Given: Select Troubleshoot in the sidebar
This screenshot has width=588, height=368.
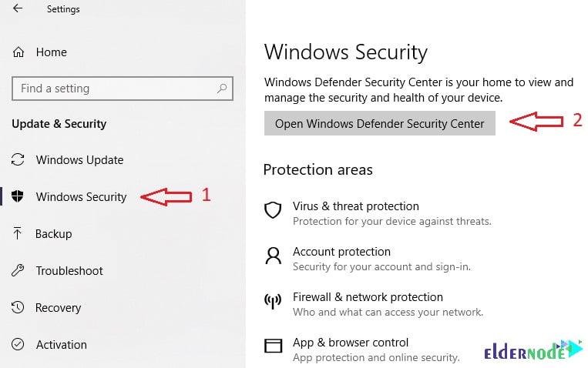Looking at the screenshot, I should [69, 270].
